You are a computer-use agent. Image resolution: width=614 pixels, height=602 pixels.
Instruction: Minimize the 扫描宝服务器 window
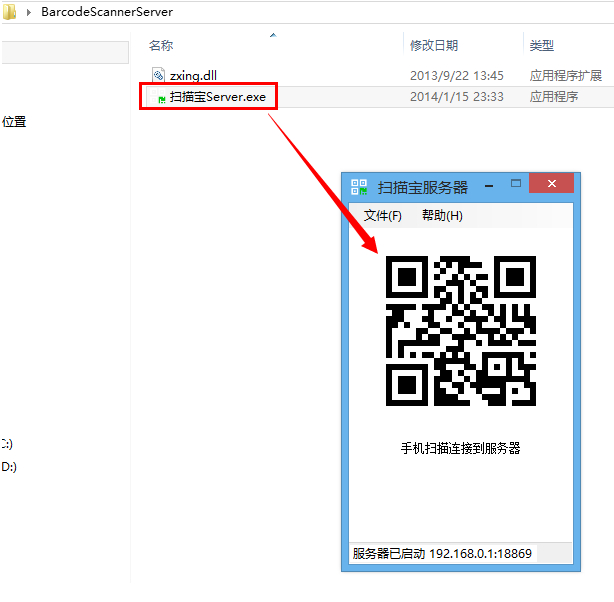pos(489,185)
